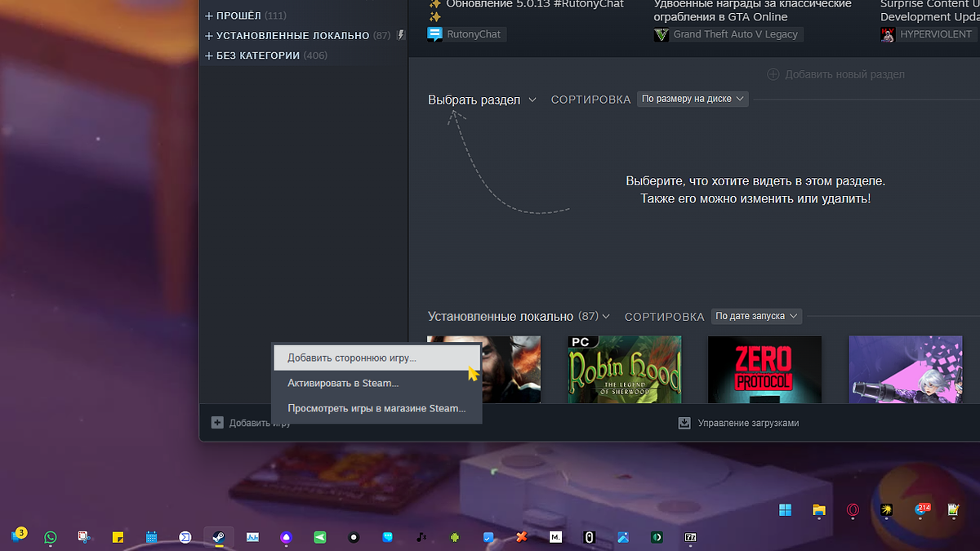Open the Notepad++ icon
This screenshot has width=980, height=551.
click(953, 510)
